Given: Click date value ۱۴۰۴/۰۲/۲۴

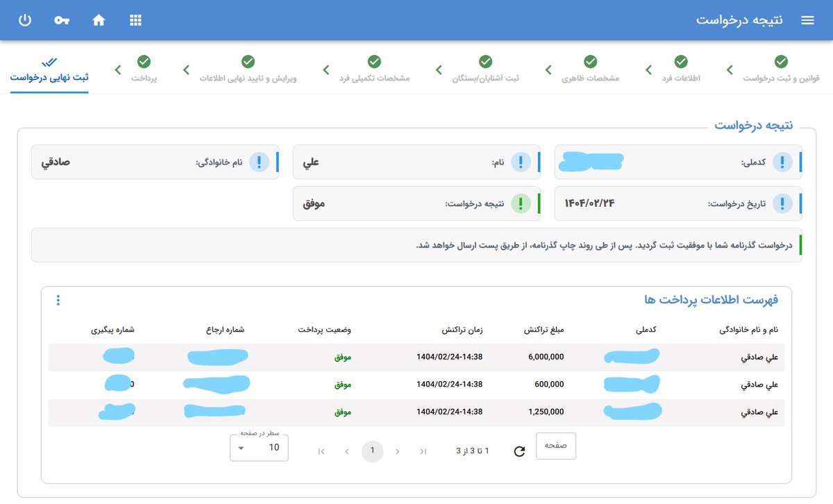Looking at the screenshot, I should (589, 203).
